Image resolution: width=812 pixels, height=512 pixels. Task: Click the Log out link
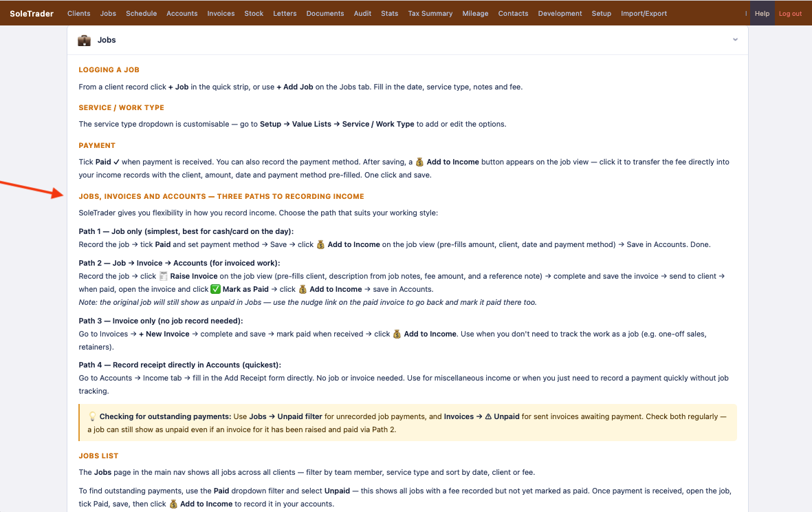[790, 14]
